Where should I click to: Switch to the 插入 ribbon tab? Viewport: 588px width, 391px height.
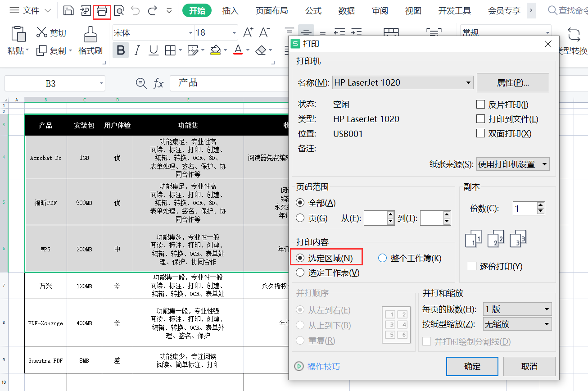coord(230,10)
